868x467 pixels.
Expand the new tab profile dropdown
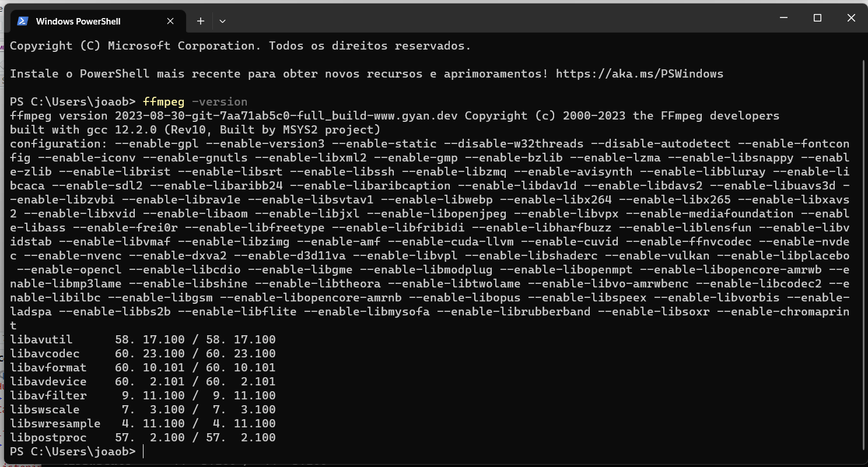pyautogui.click(x=222, y=21)
